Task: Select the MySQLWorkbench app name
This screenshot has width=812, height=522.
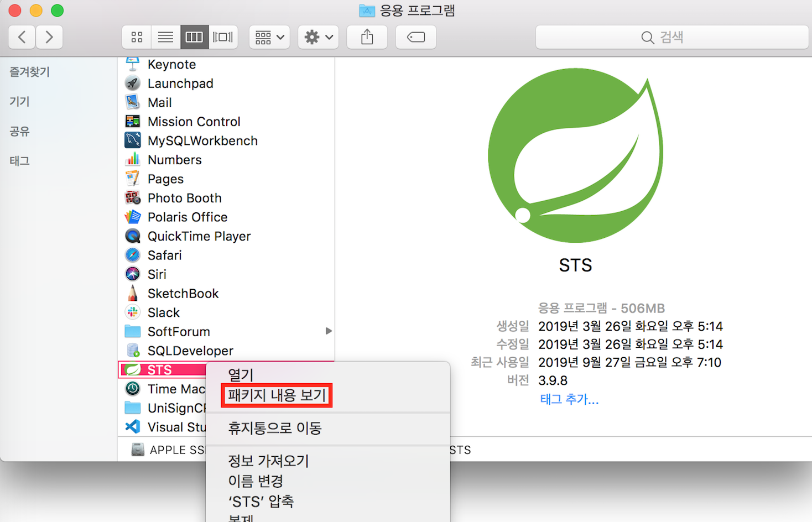Action: point(202,141)
